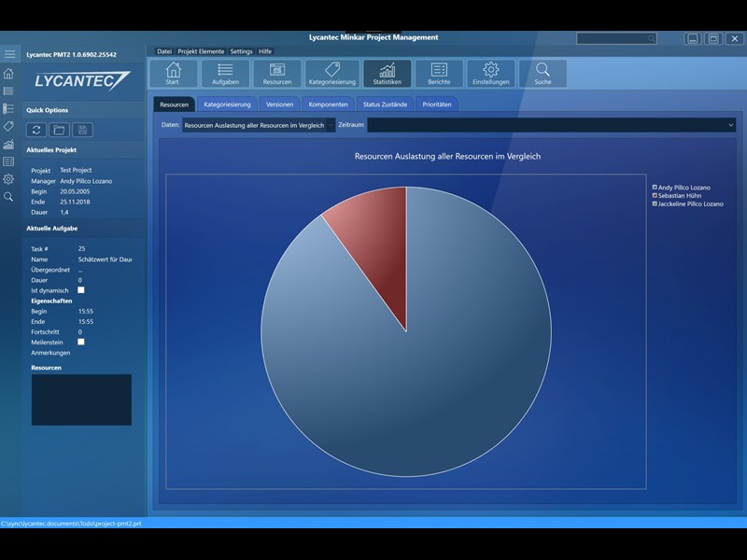Click Jacckeline Pillco Lozano legend color swatch
This screenshot has height=560, width=747.
pos(655,203)
